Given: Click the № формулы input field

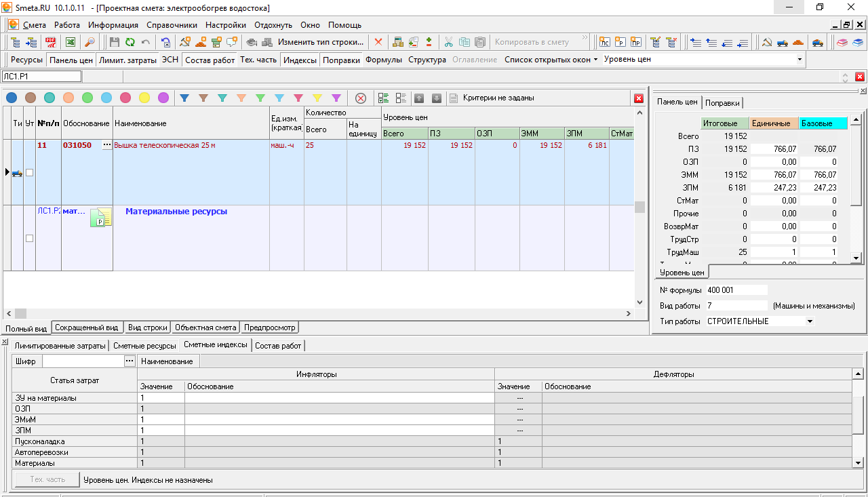Looking at the screenshot, I should click(736, 290).
